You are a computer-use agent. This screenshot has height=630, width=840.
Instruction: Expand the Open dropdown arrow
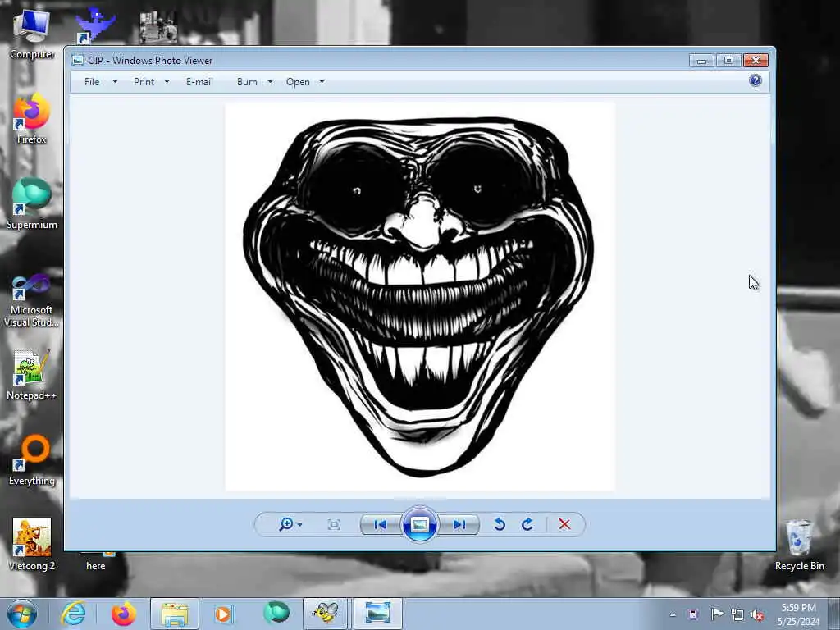click(x=322, y=82)
